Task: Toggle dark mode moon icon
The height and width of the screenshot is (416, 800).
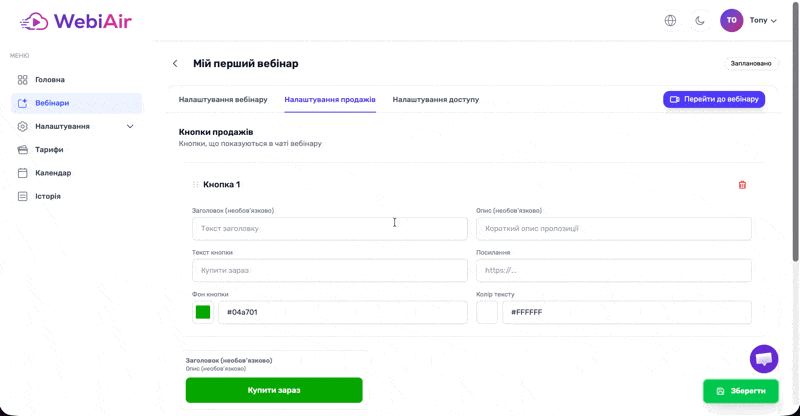Action: (x=699, y=20)
